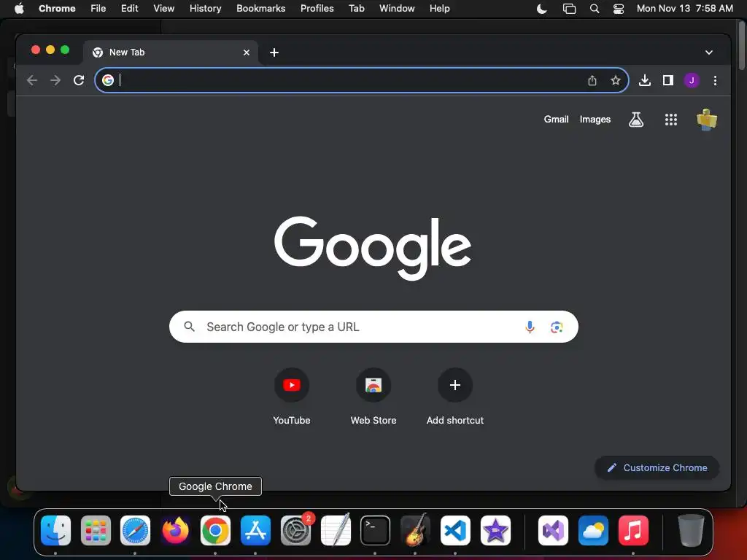
Task: Start voice search with microphone icon
Action: 530,327
